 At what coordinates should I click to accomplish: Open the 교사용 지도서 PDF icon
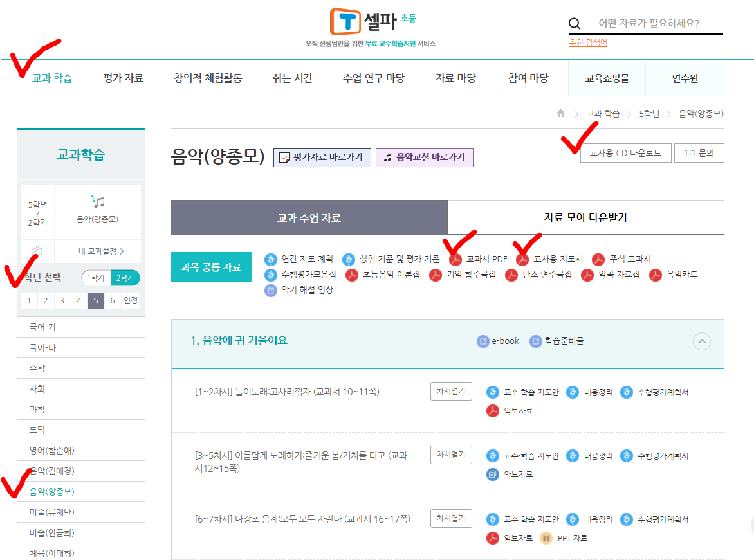tap(522, 260)
